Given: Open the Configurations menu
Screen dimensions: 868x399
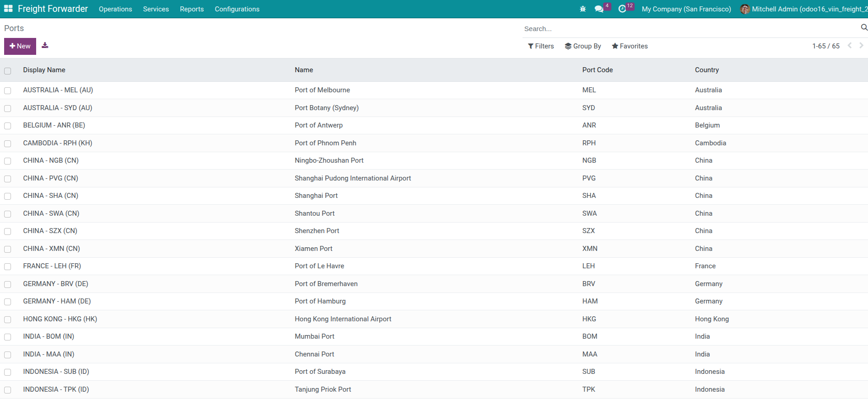Looking at the screenshot, I should [x=237, y=9].
